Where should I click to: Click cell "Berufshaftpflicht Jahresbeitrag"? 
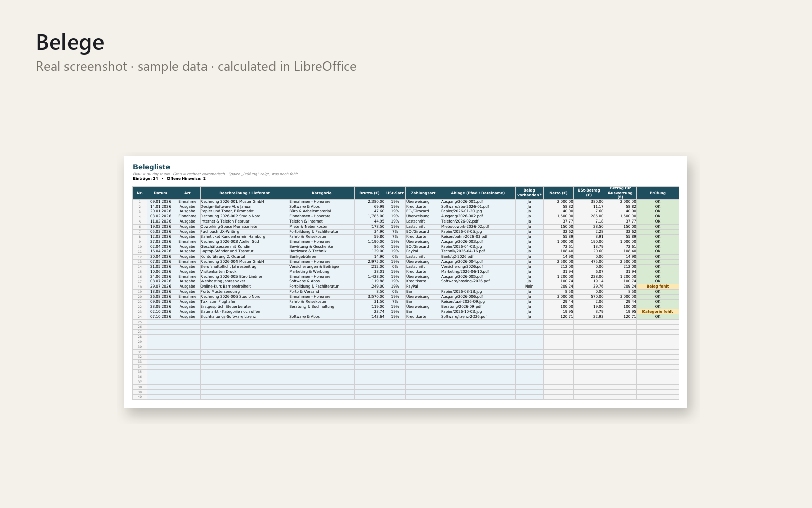(245, 267)
